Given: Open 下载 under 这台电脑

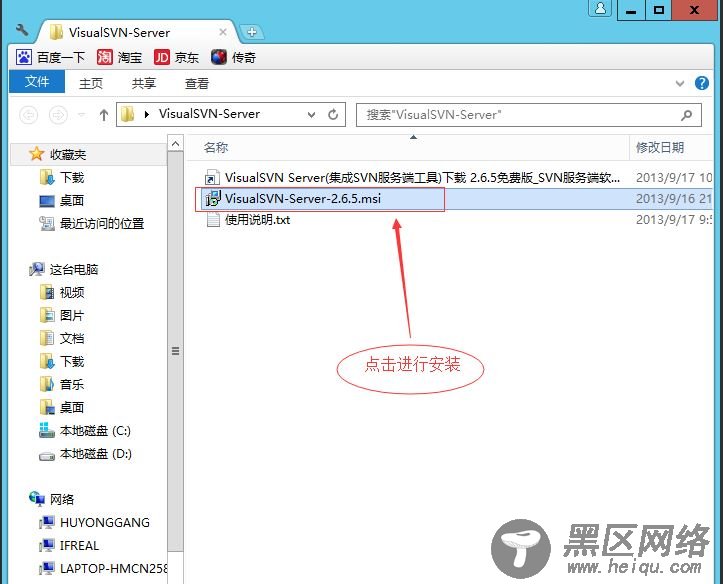Looking at the screenshot, I should [x=62, y=361].
